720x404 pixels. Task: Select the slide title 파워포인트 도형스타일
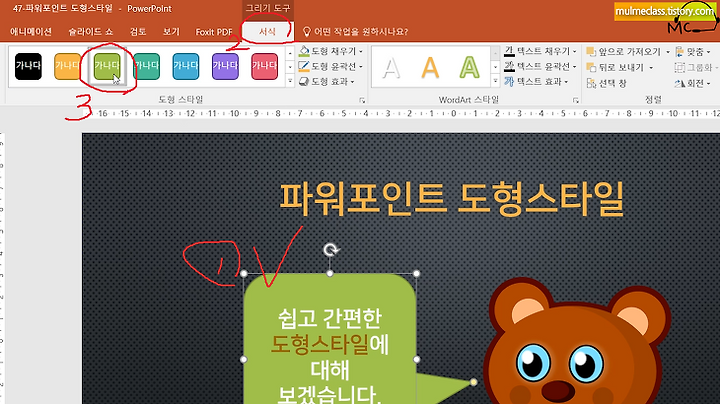pyautogui.click(x=452, y=199)
